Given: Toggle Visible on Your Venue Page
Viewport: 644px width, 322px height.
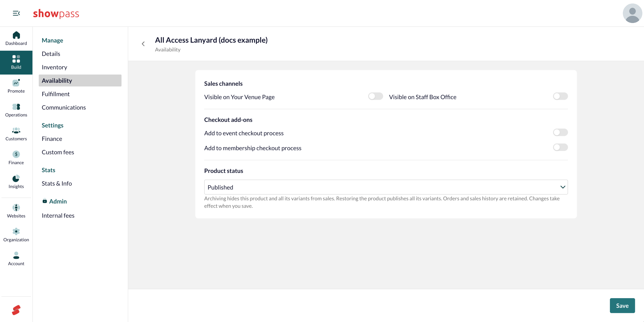Looking at the screenshot, I should pyautogui.click(x=376, y=96).
